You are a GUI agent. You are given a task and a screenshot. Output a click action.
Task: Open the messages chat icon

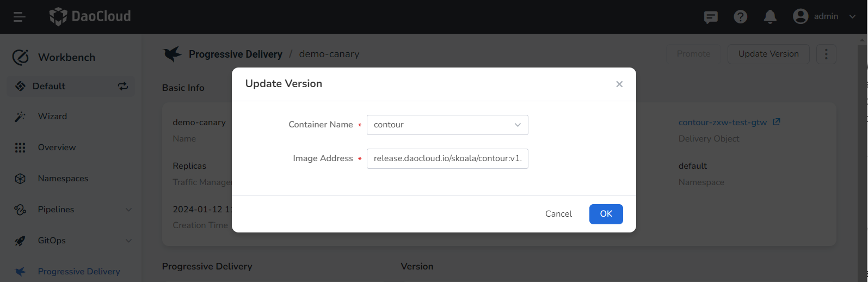711,17
